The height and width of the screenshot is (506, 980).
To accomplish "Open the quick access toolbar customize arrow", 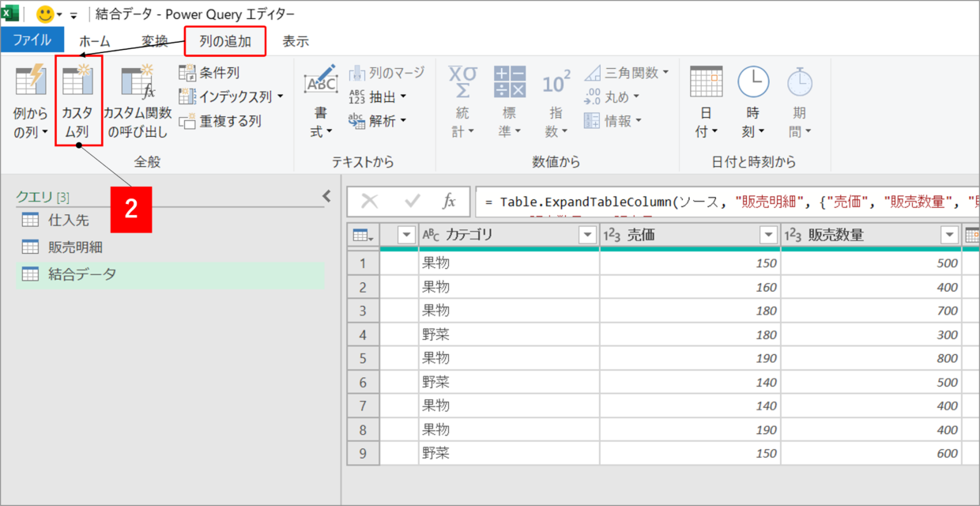I will coord(73,15).
